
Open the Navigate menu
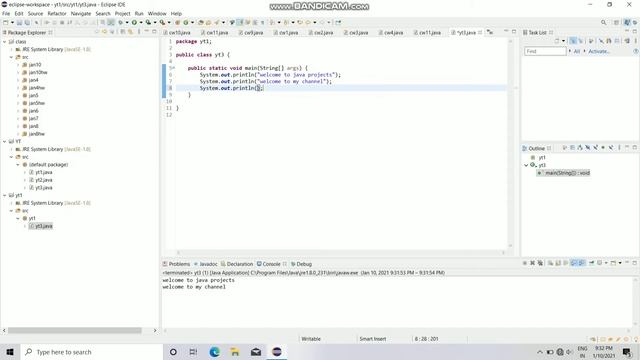tap(81, 13)
